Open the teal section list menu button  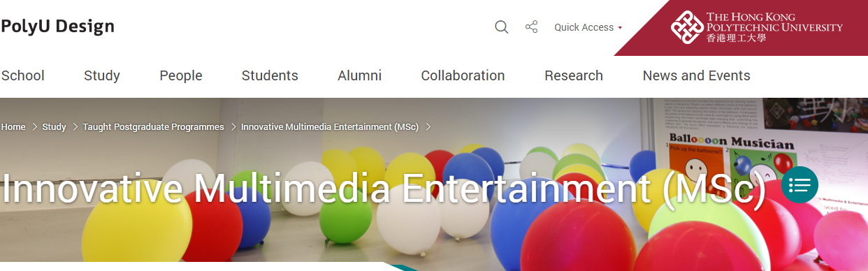pos(800,185)
